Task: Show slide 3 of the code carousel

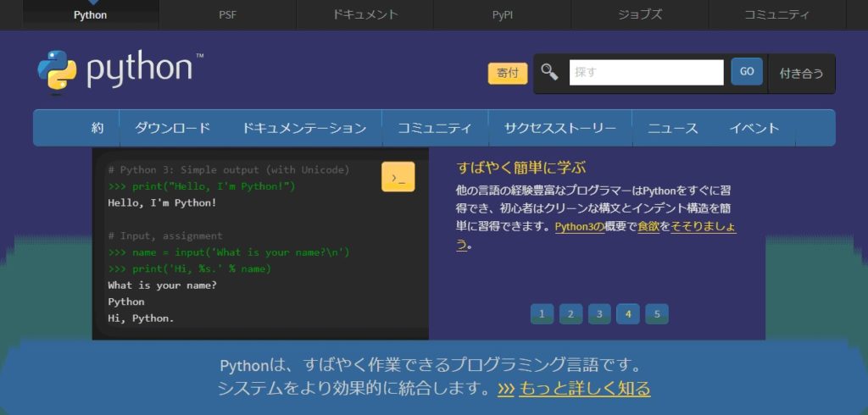Action: (x=599, y=314)
